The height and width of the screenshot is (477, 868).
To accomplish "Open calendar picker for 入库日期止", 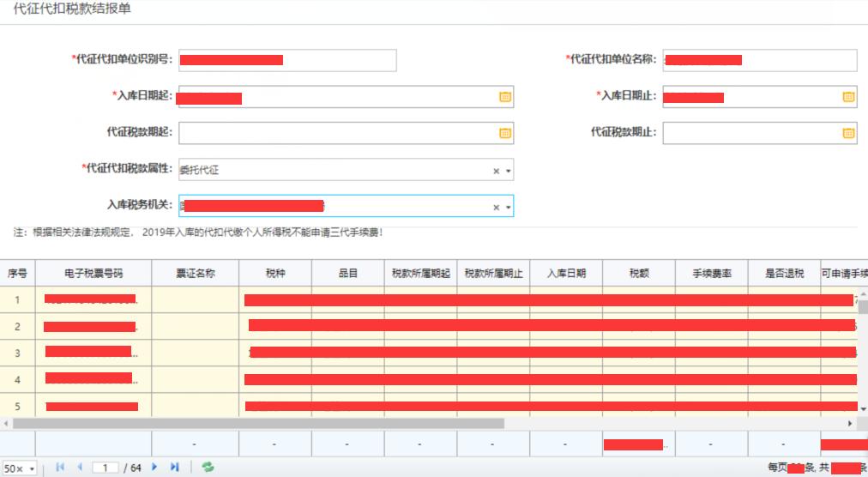I will pyautogui.click(x=848, y=97).
